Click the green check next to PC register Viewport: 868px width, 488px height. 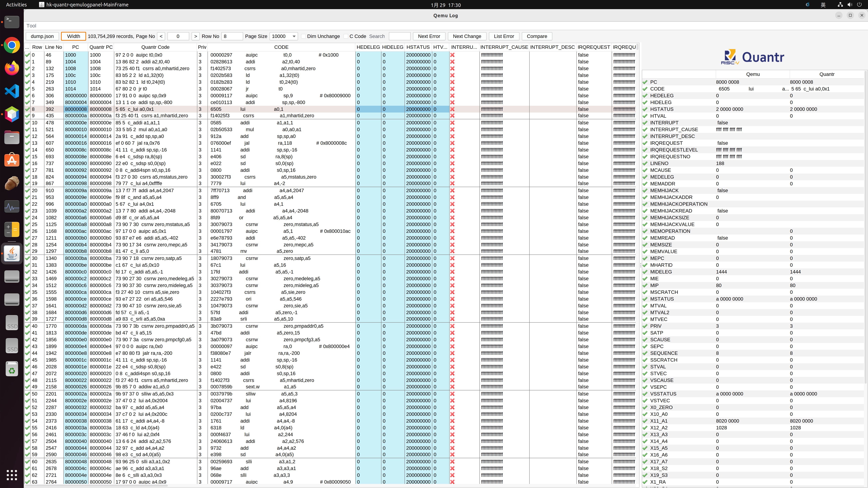click(x=645, y=82)
